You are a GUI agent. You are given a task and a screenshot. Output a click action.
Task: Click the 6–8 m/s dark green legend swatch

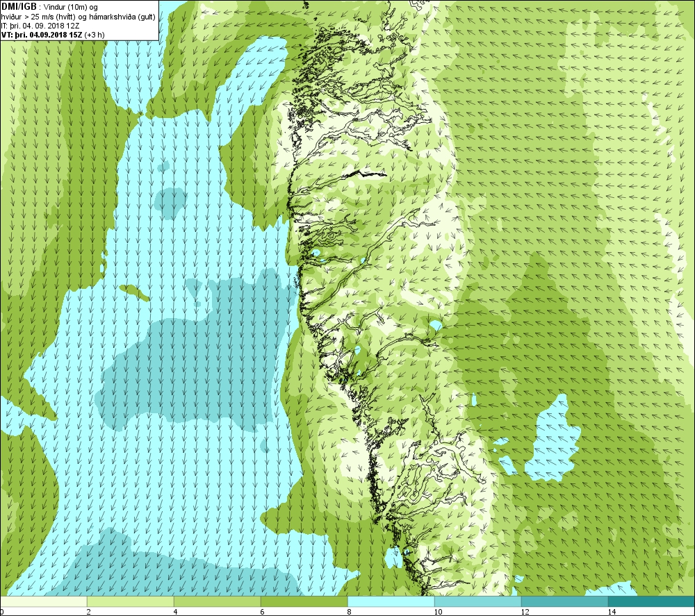(x=304, y=601)
